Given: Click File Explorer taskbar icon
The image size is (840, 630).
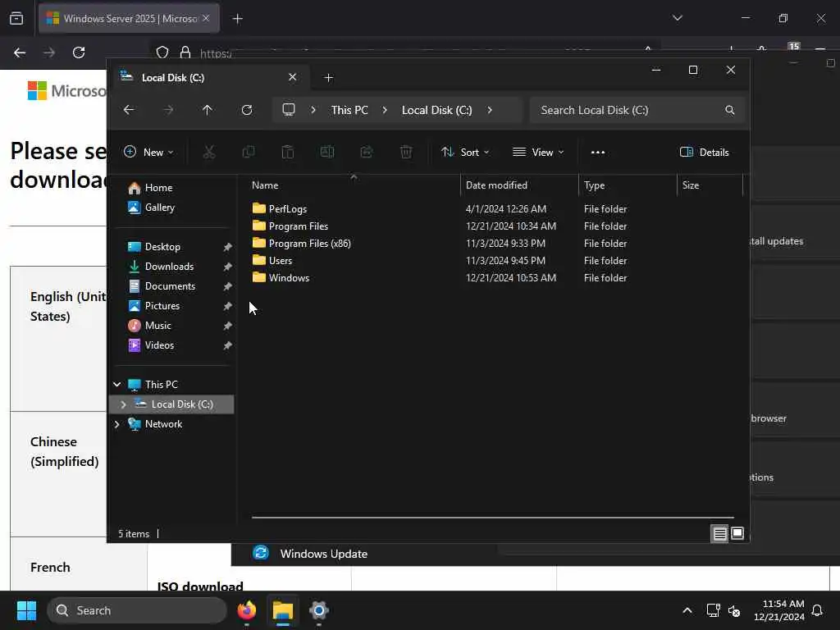Looking at the screenshot, I should [x=283, y=610].
